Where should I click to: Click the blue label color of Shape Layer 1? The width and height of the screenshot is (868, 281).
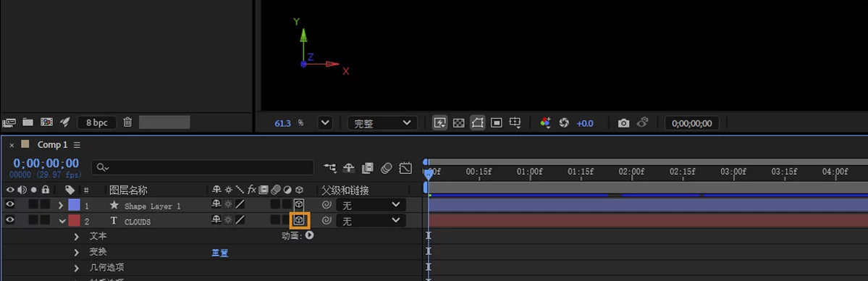click(x=74, y=205)
